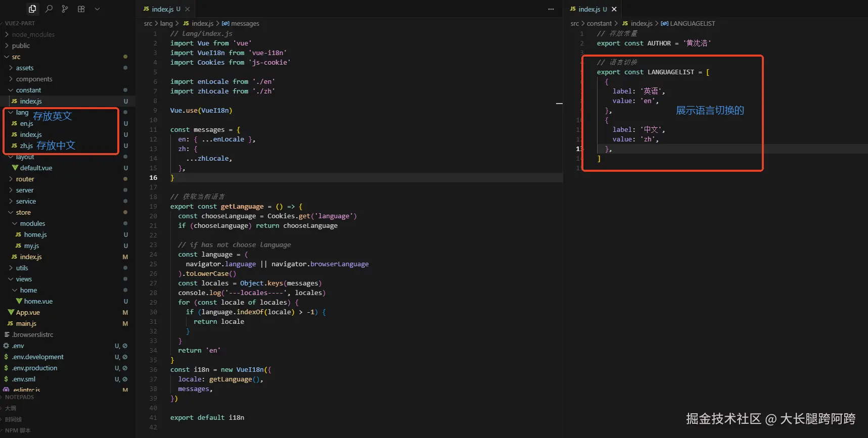The image size is (868, 438).
Task: Expand the router folder
Action: [x=68, y=179]
